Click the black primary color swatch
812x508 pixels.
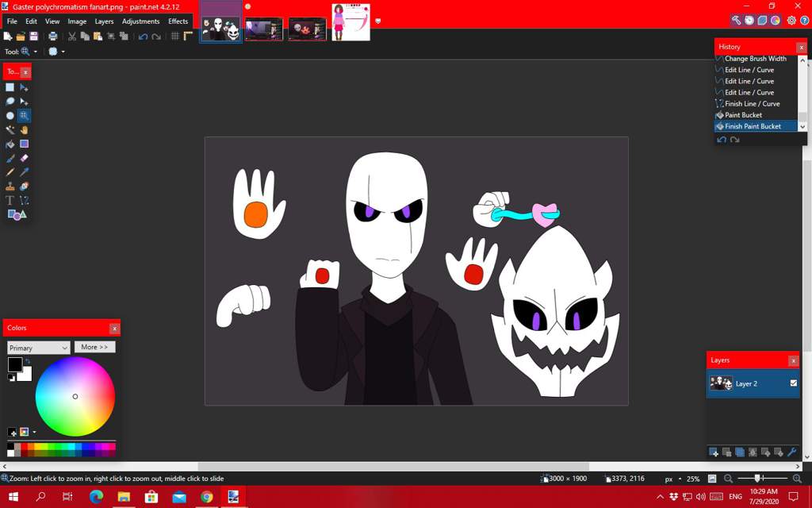coord(15,364)
